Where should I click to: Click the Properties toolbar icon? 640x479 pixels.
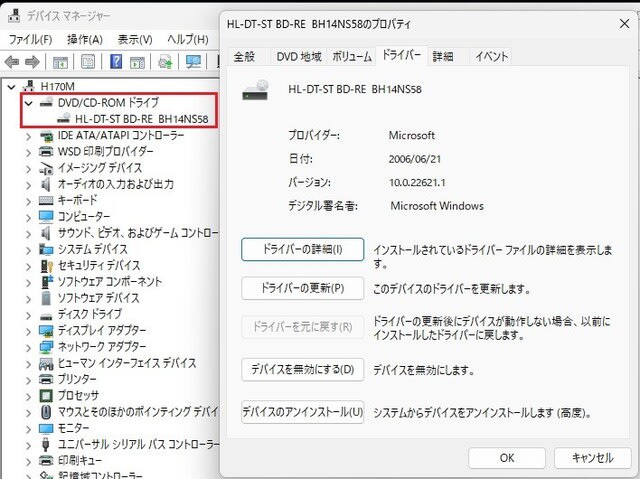pos(88,62)
